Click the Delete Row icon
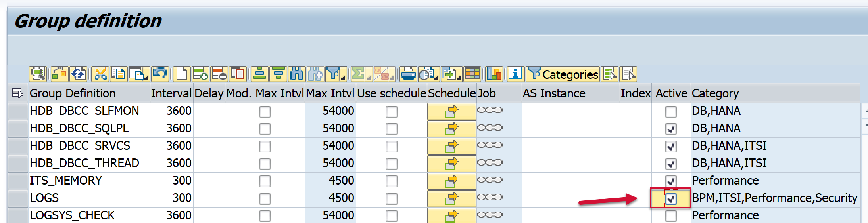 (219, 74)
